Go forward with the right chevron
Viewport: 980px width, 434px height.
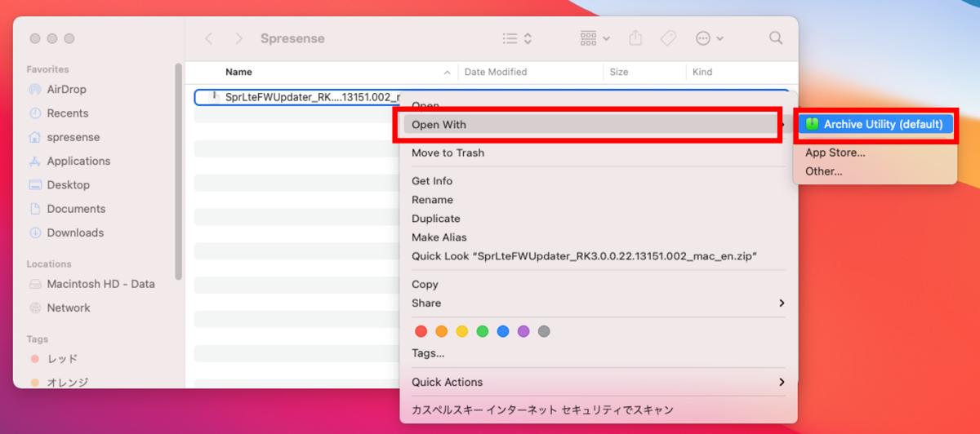pos(238,38)
